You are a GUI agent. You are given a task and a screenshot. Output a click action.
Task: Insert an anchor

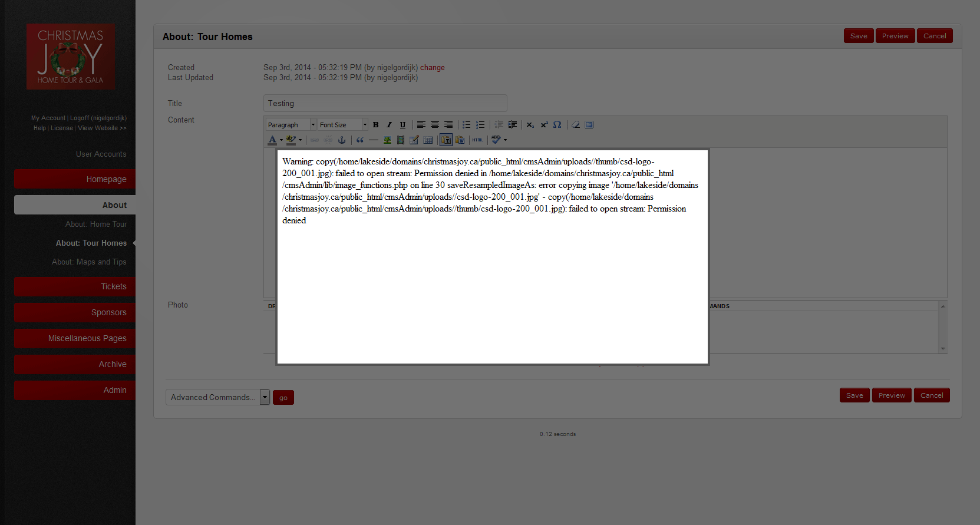(342, 140)
